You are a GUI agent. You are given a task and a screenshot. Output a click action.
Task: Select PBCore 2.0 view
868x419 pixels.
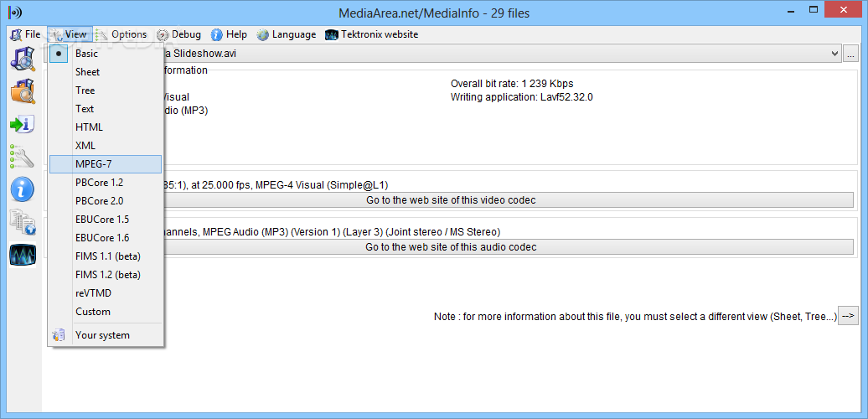point(106,201)
